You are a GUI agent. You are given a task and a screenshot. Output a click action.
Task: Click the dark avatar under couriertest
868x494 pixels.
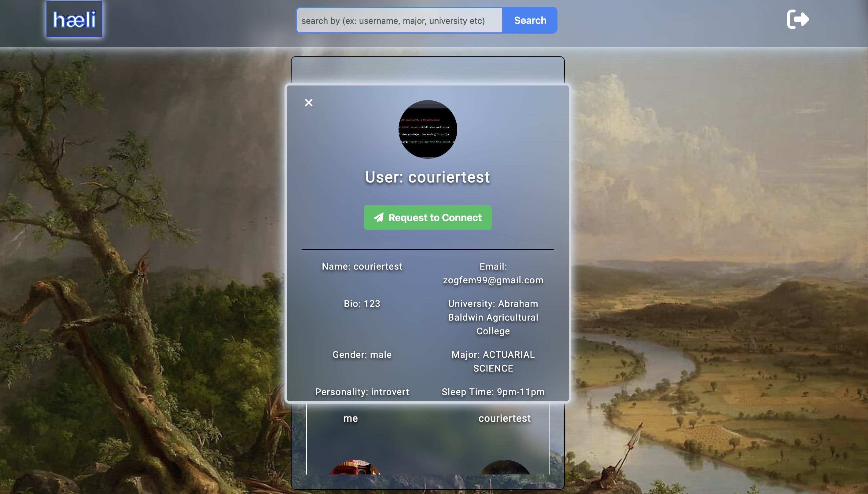505,469
